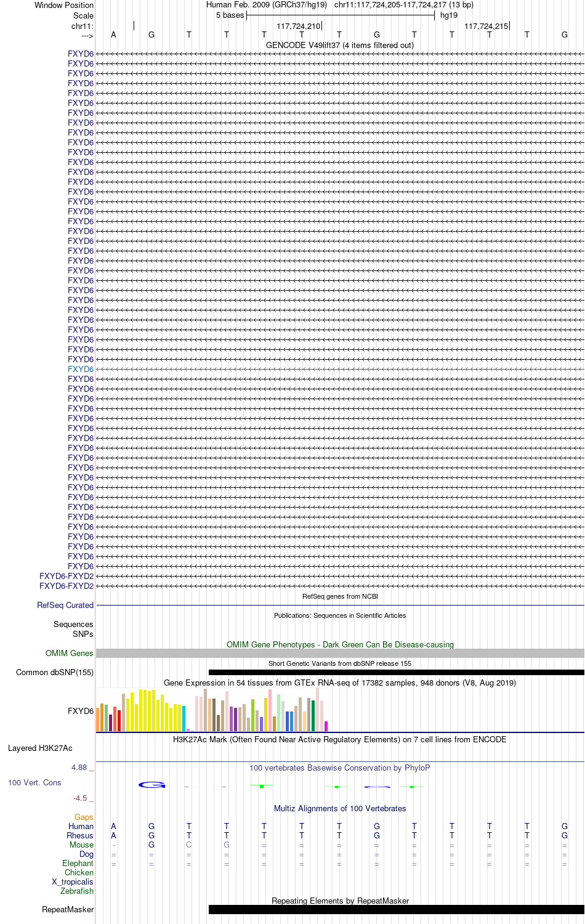Click Publications: Sequences in Scientific Articles title

[x=340, y=615]
